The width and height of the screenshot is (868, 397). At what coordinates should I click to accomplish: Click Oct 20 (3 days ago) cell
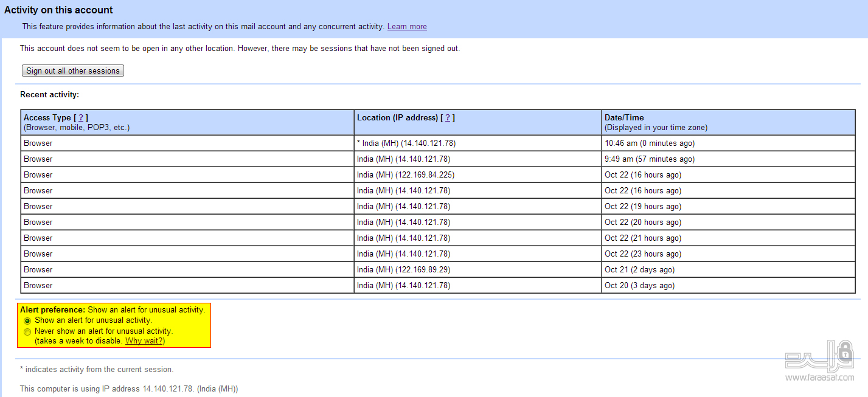728,286
